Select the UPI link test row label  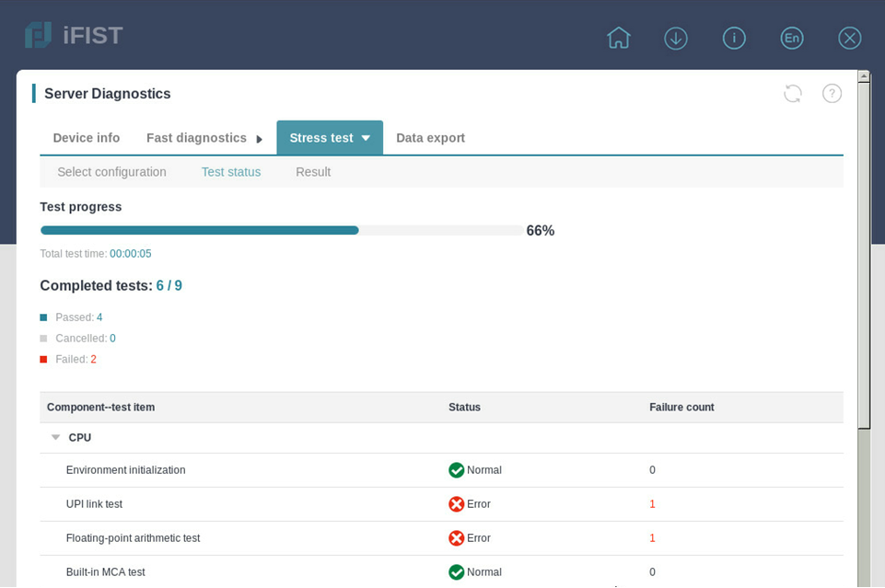click(94, 504)
